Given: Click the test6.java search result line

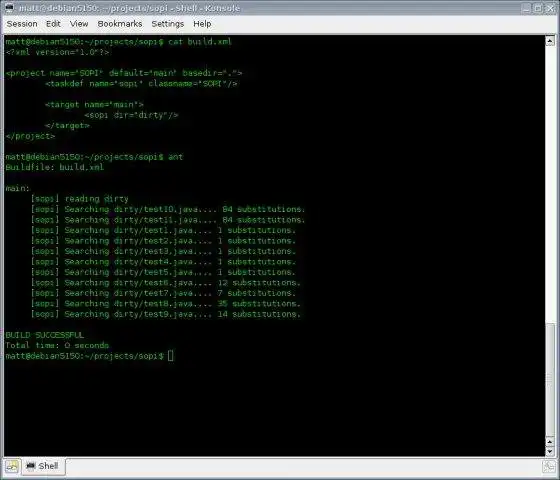Looking at the screenshot, I should tap(166, 283).
